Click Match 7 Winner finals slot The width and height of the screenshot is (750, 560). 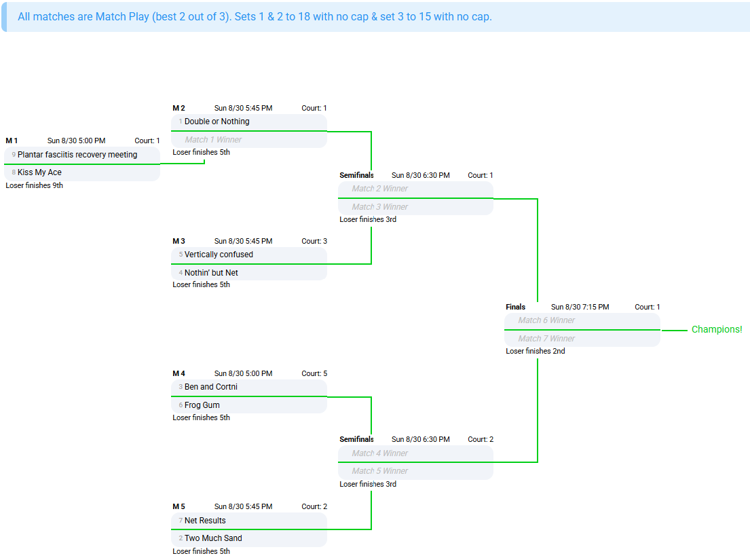(582, 339)
